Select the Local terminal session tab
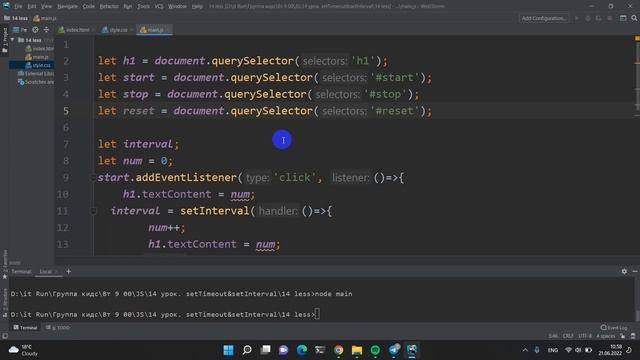Screen dimensions: 640x360 (48, 271)
